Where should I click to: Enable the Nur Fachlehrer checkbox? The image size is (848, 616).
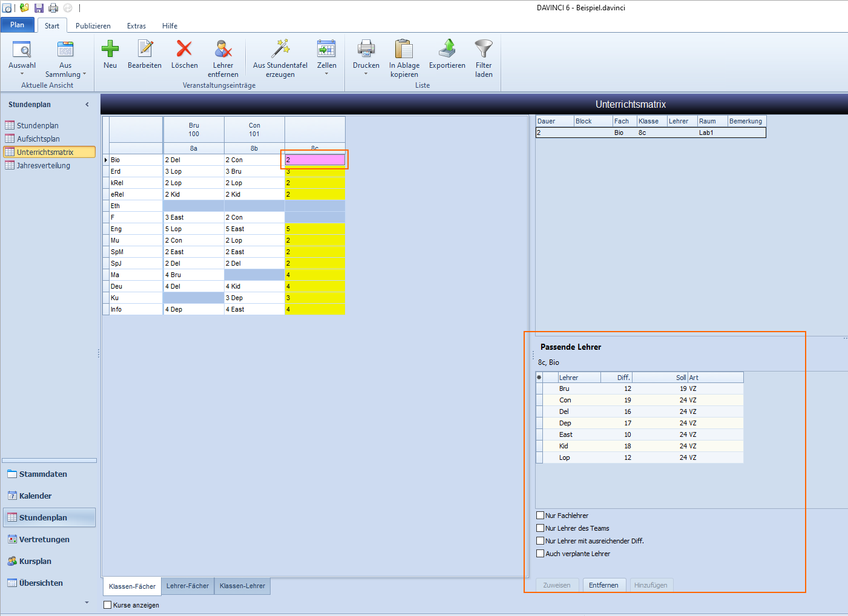541,516
